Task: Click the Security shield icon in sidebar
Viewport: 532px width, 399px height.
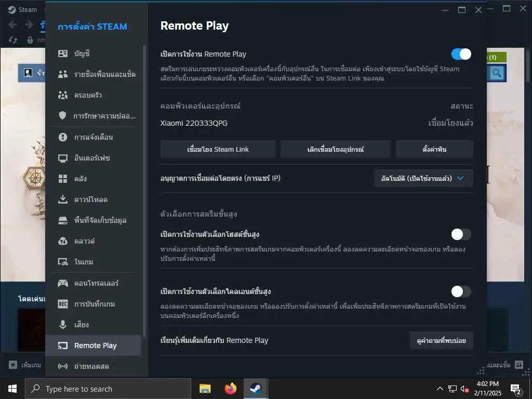Action: pos(63,116)
